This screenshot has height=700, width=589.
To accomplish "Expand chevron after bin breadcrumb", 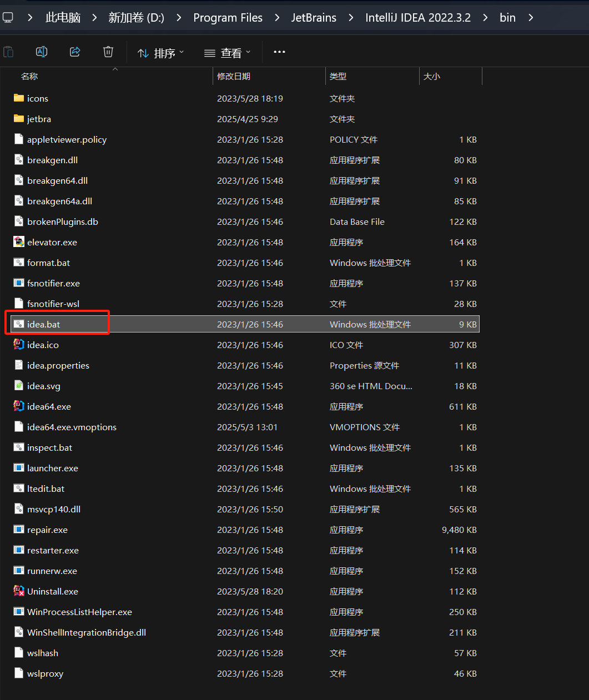I will click(x=531, y=18).
